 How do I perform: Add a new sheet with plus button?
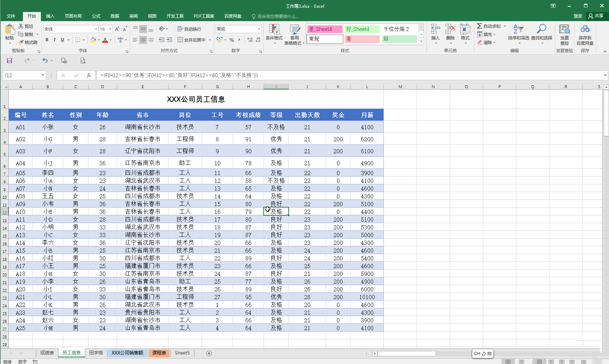209,353
